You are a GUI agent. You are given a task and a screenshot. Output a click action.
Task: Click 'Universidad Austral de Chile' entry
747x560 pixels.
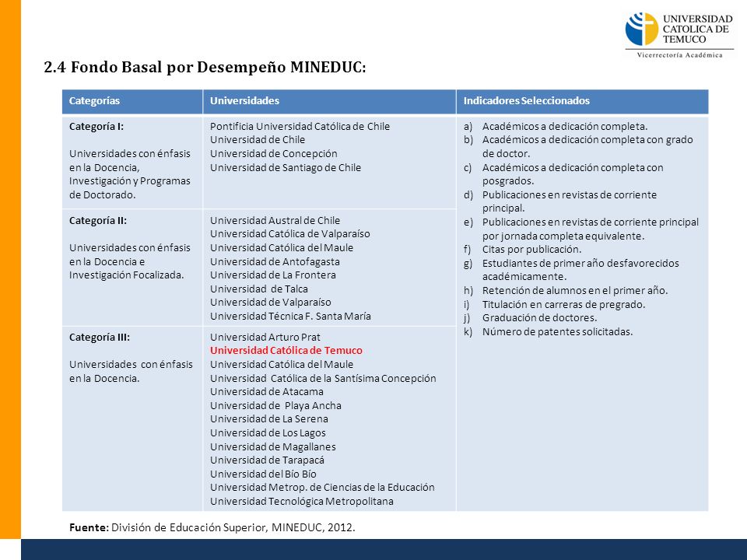275,220
